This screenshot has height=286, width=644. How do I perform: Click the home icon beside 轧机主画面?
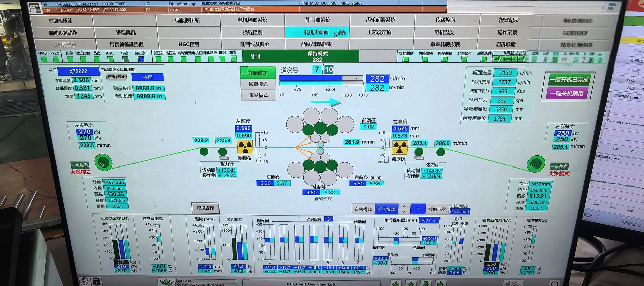(342, 32)
